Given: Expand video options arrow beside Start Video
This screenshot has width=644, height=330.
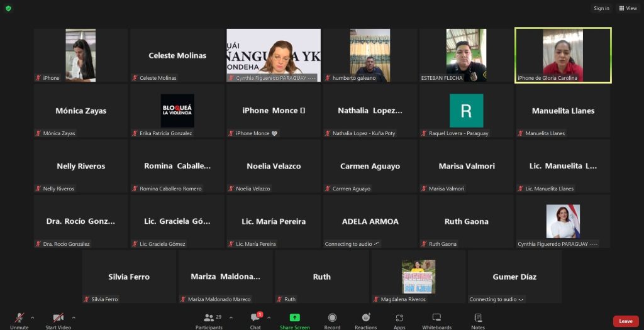Looking at the screenshot, I should pyautogui.click(x=74, y=317).
